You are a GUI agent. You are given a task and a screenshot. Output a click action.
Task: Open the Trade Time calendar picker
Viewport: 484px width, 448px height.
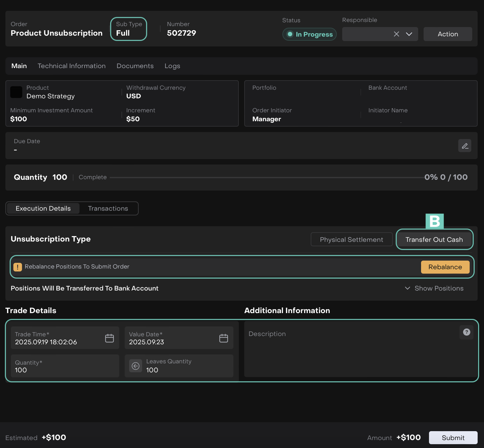click(x=109, y=338)
